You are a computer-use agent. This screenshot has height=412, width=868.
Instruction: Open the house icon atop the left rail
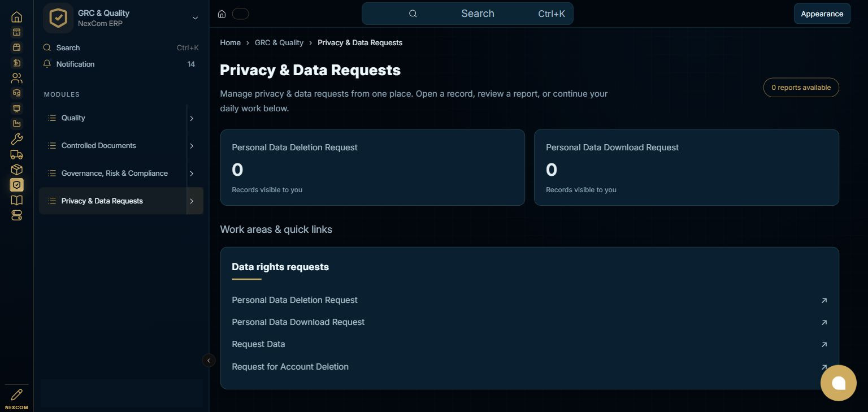(x=17, y=17)
